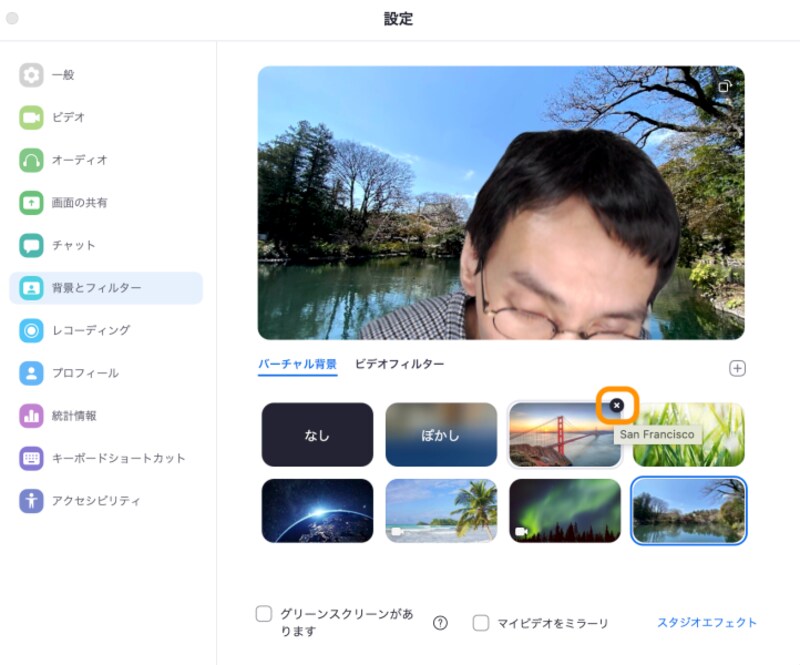The height and width of the screenshot is (665, 800).
Task: Click the キーボードショートカット keyboard icon
Action: [x=62, y=458]
